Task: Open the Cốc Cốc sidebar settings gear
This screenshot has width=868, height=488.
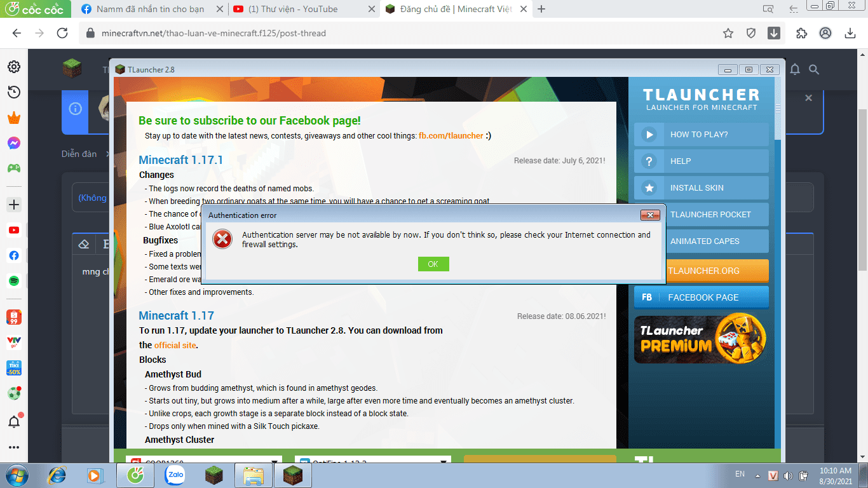Action: pyautogui.click(x=13, y=67)
